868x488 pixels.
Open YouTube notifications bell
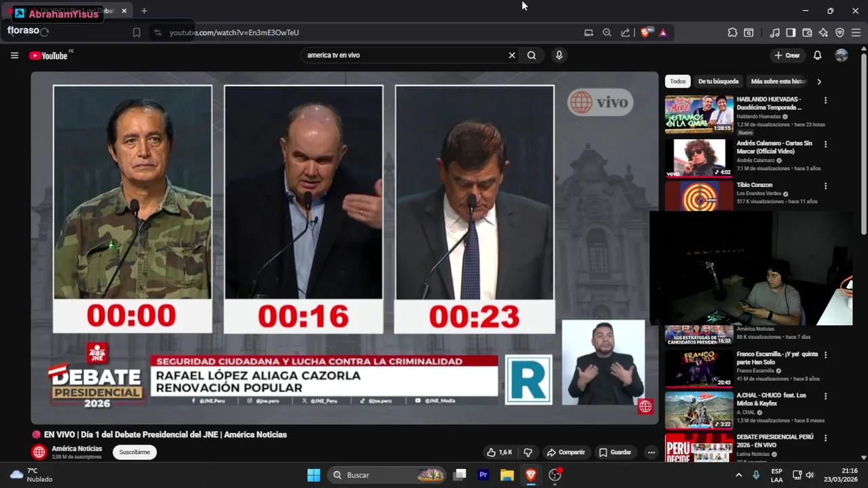817,56
